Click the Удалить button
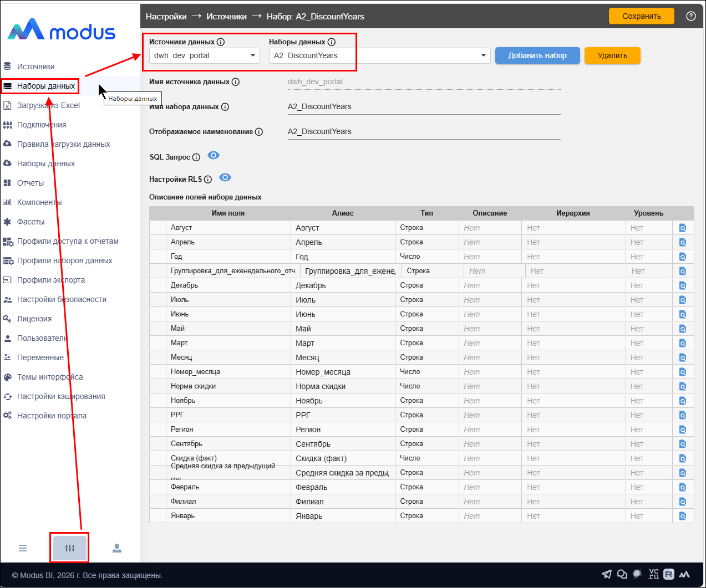This screenshot has height=588, width=706. click(612, 55)
